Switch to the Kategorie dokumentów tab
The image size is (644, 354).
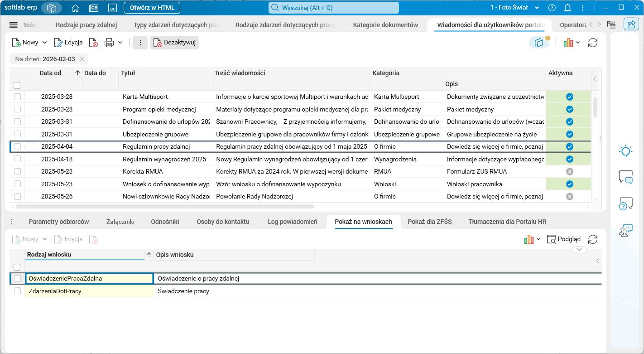click(385, 25)
